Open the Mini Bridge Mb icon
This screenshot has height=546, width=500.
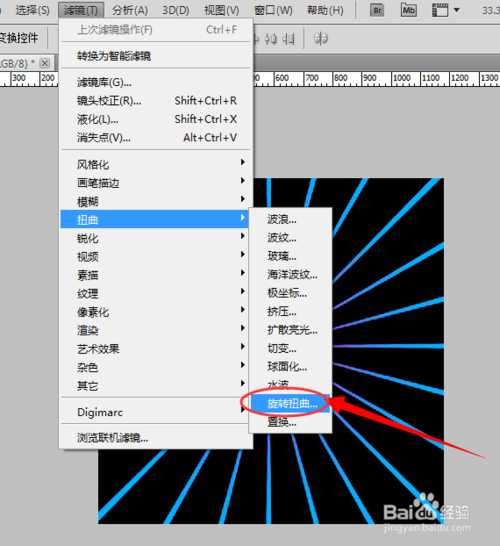[x=408, y=10]
